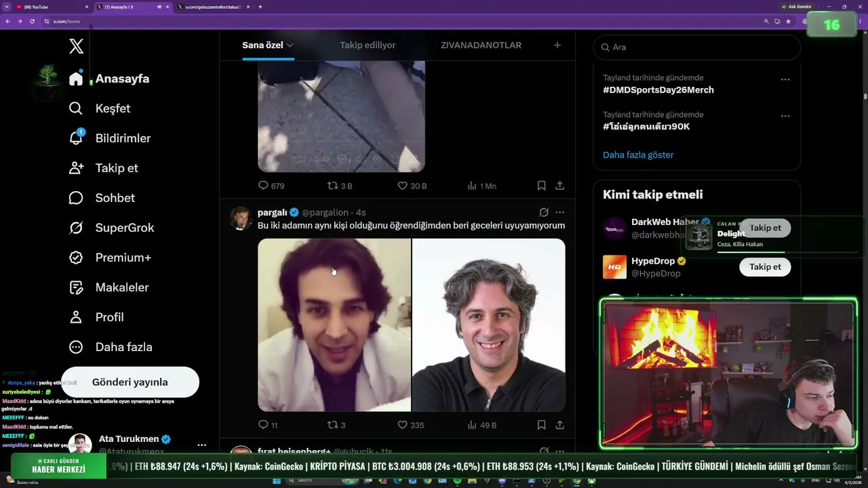This screenshot has width=868, height=488.
Task: Open Grok explain icon on pargalı post
Action: pyautogui.click(x=544, y=212)
